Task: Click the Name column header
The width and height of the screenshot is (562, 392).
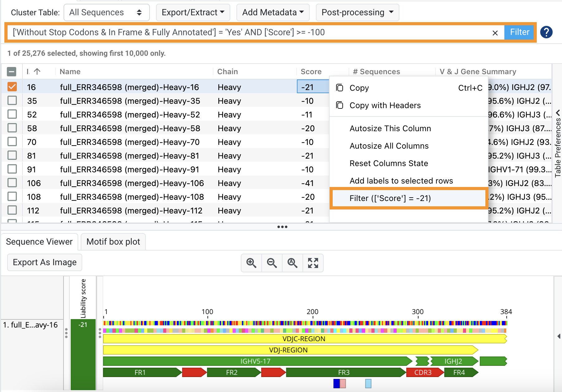Action: point(70,72)
